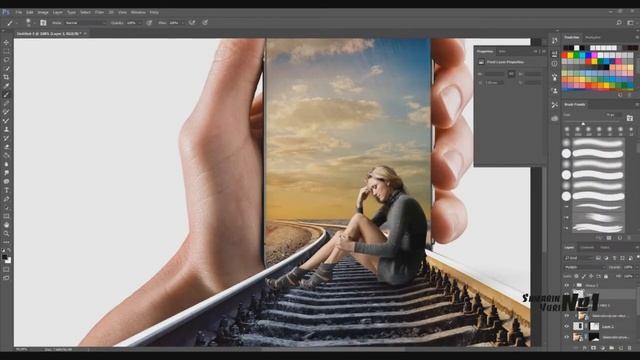Select the Quick Selection tool
The height and width of the screenshot is (360, 640).
pyautogui.click(x=6, y=68)
